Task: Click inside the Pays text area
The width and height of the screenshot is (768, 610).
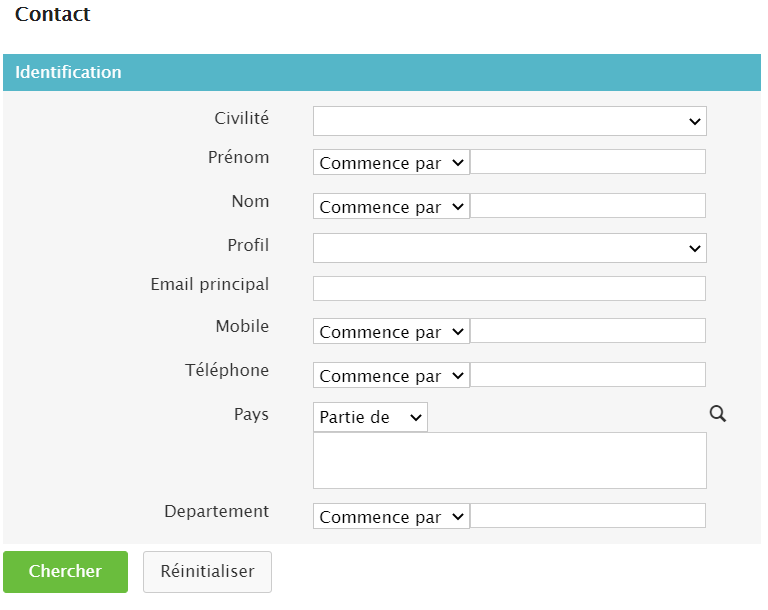Action: [509, 461]
